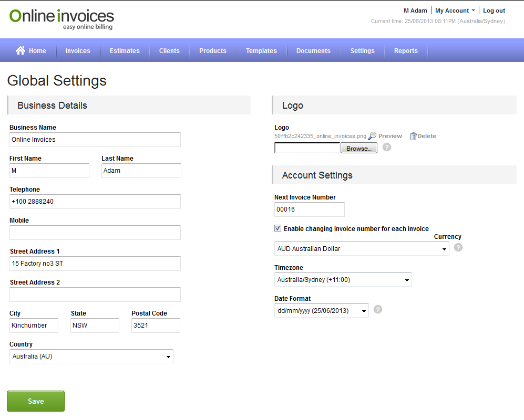The height and width of the screenshot is (420, 524).
Task: Click the Home icon in navigation bar
Action: [x=20, y=50]
